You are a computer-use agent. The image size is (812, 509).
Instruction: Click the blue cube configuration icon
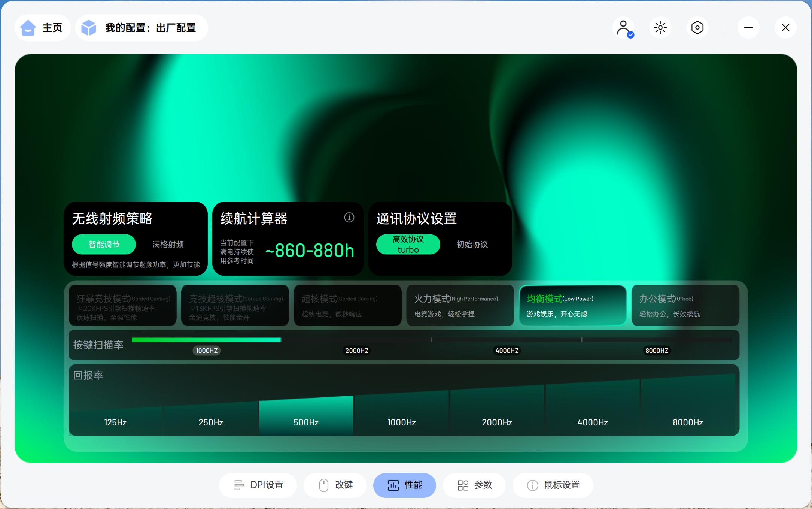[89, 28]
